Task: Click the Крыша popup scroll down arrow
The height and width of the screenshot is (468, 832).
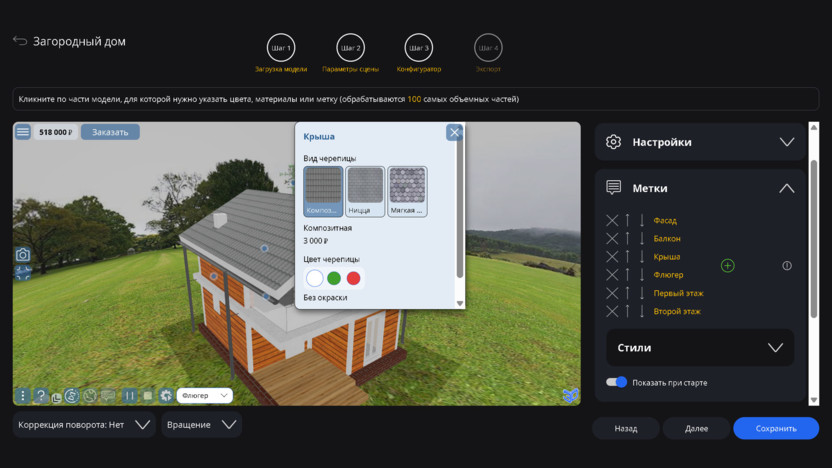Action: pyautogui.click(x=460, y=304)
